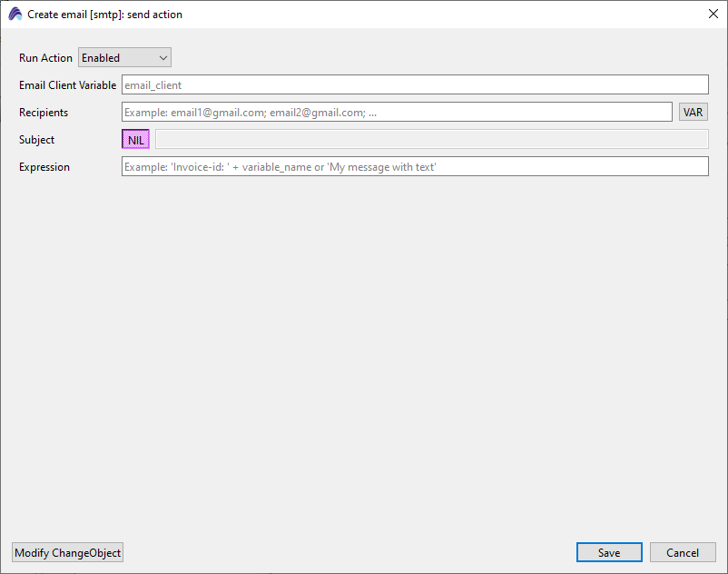This screenshot has width=728, height=574.
Task: Click the empty dialog area below Expression
Action: click(x=363, y=354)
